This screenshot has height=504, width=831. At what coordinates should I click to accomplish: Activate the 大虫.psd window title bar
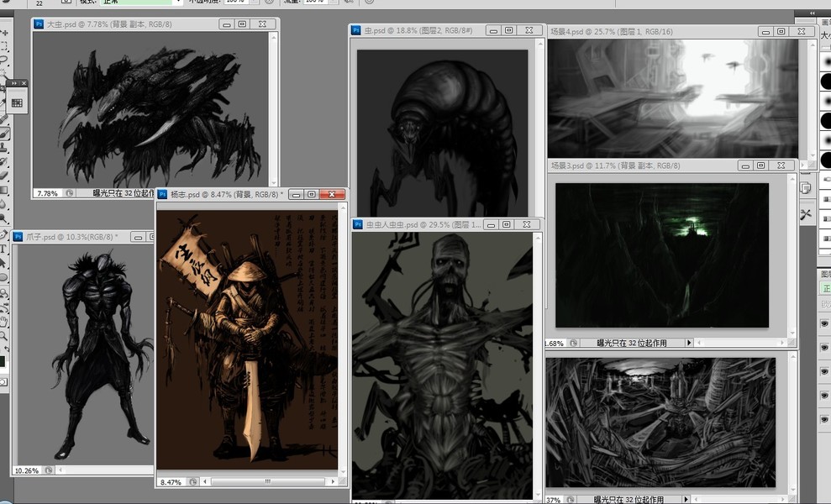point(155,24)
